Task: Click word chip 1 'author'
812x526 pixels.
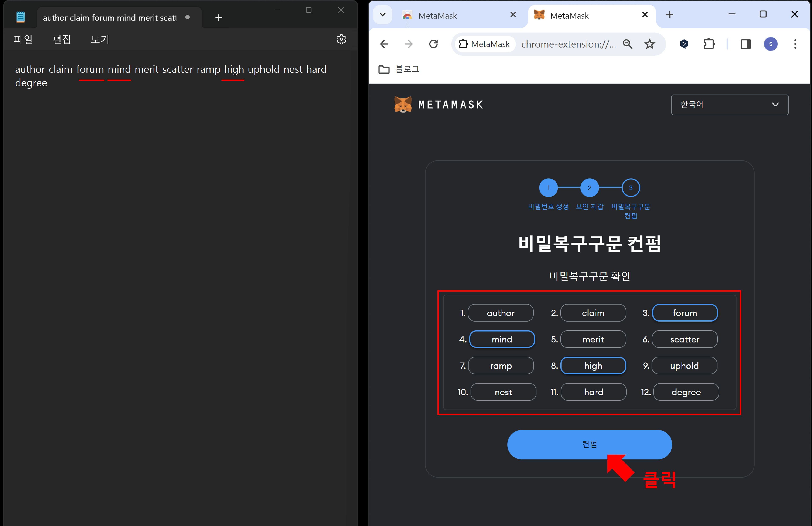Action: (501, 313)
